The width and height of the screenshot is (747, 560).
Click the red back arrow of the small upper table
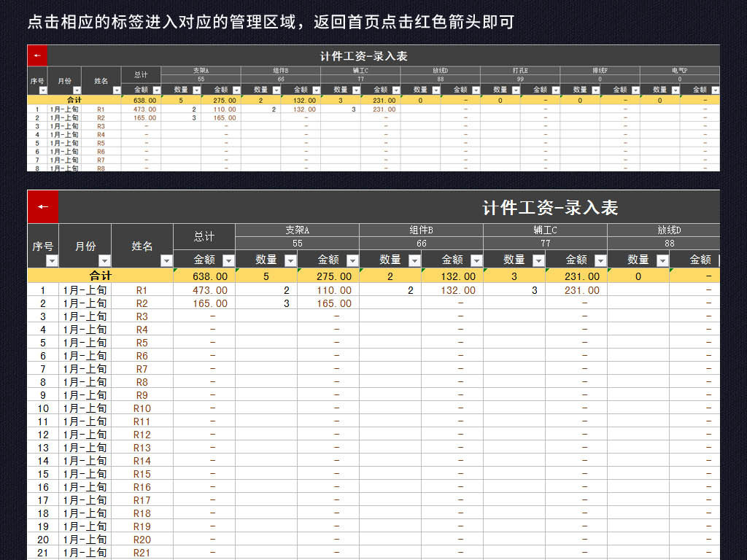point(37,55)
